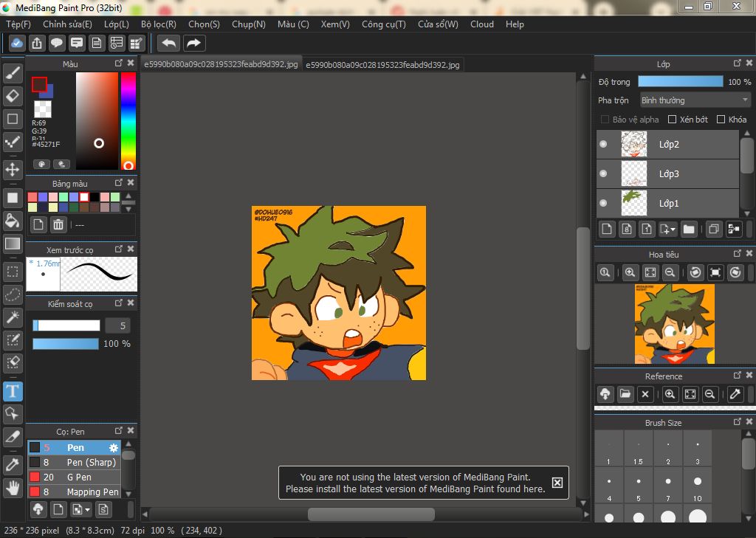The width and height of the screenshot is (756, 538).
Task: Close the Reference panel
Action: tap(749, 375)
